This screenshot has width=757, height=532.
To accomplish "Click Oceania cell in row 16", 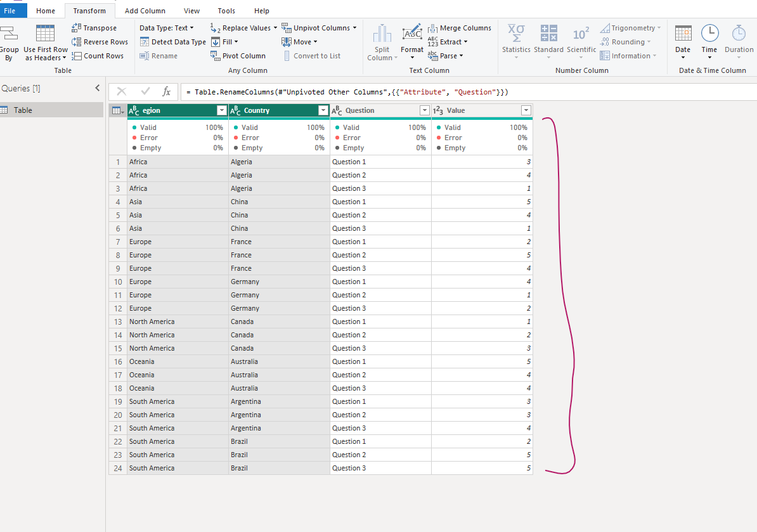I will [178, 361].
